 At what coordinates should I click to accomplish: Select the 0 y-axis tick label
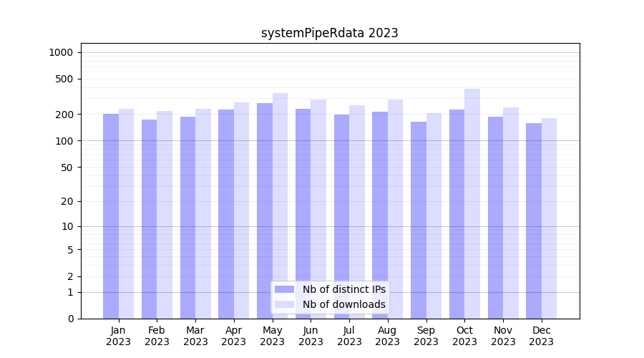70,319
